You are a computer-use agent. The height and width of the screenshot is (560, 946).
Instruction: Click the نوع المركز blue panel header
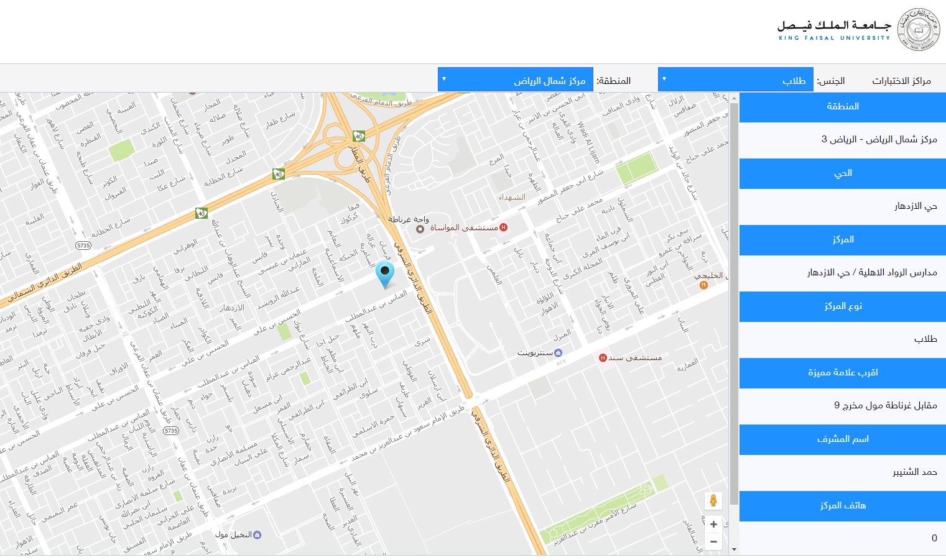coord(843,306)
